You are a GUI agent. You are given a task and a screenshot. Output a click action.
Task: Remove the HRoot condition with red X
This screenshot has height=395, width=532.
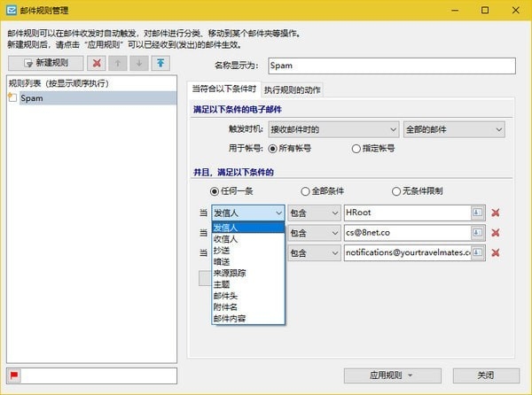496,213
